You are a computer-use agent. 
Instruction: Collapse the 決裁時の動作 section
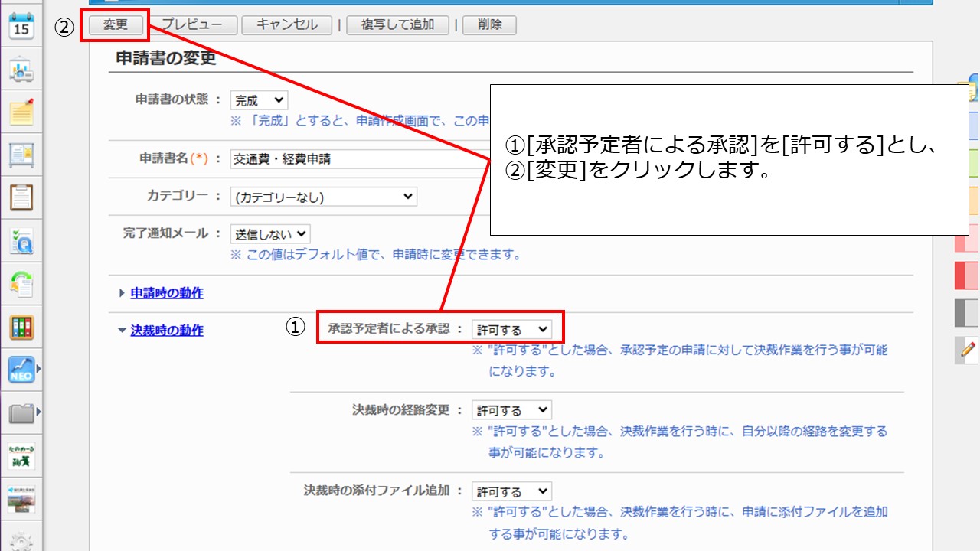click(x=166, y=331)
